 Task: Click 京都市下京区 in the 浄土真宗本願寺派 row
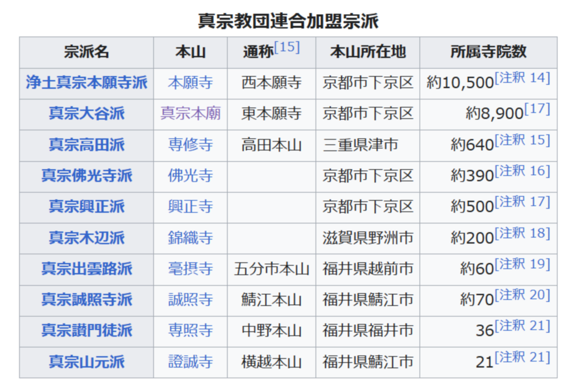[x=368, y=83]
